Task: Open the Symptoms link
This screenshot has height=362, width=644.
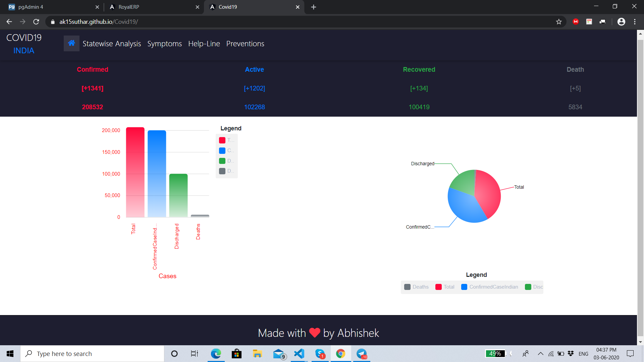Action: tap(164, 44)
